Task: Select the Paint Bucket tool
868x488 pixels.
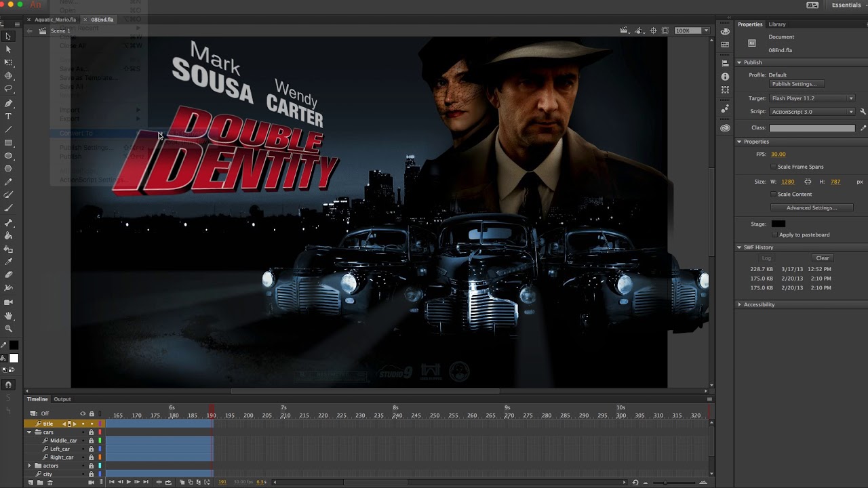Action: [x=8, y=235]
